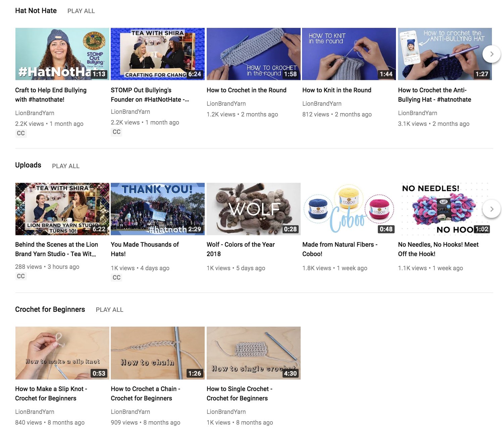The height and width of the screenshot is (431, 504).
Task: Click title Craft to Help End Bullying with #hatnothate
Action: tap(51, 95)
